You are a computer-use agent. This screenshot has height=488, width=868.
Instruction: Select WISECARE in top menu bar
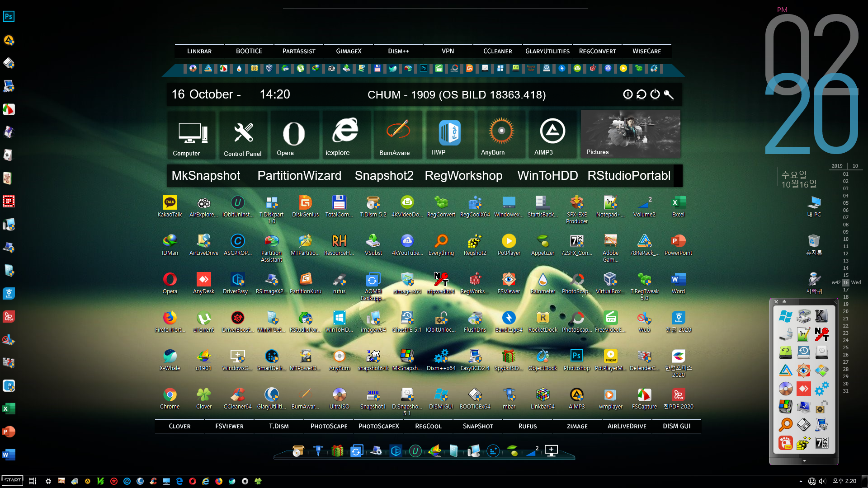coord(647,51)
